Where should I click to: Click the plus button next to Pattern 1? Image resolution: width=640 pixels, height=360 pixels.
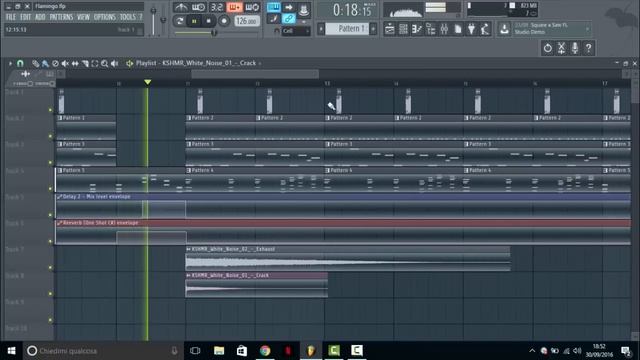pos(373,29)
